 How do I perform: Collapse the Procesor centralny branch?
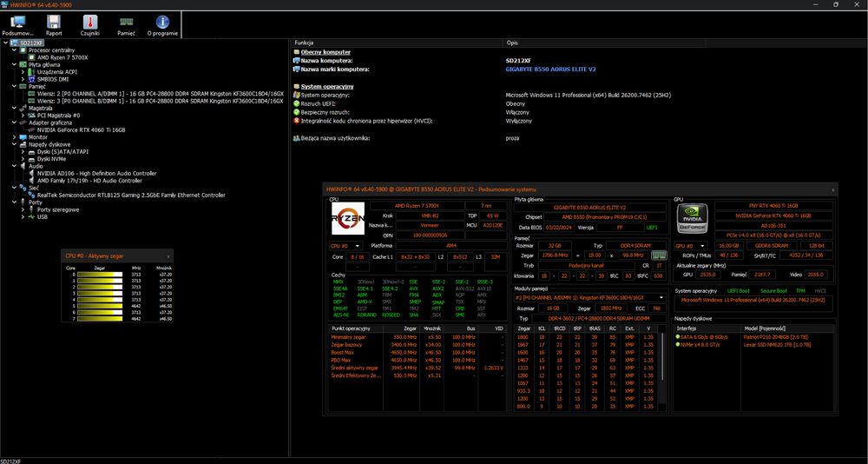pos(15,50)
